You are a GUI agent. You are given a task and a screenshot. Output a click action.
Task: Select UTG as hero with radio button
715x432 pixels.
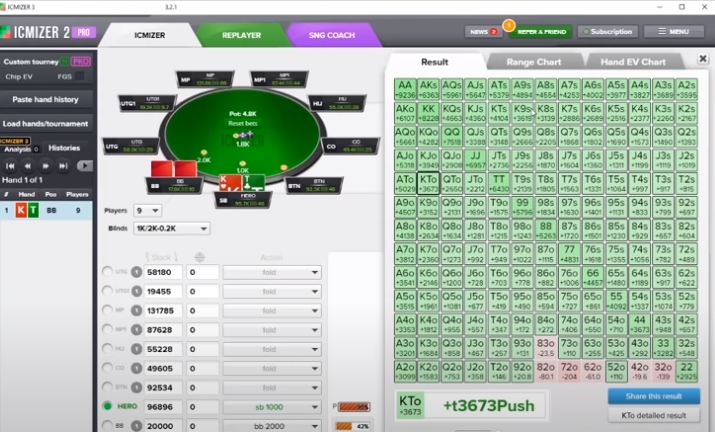click(x=108, y=272)
